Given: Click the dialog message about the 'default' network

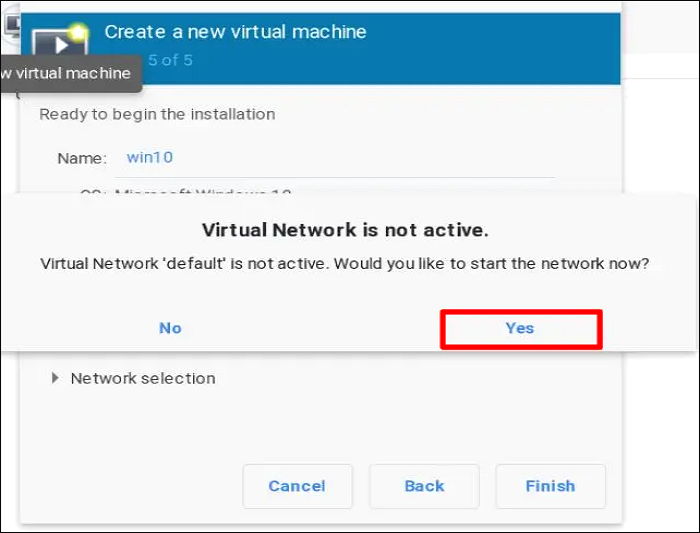Looking at the screenshot, I should point(345,264).
